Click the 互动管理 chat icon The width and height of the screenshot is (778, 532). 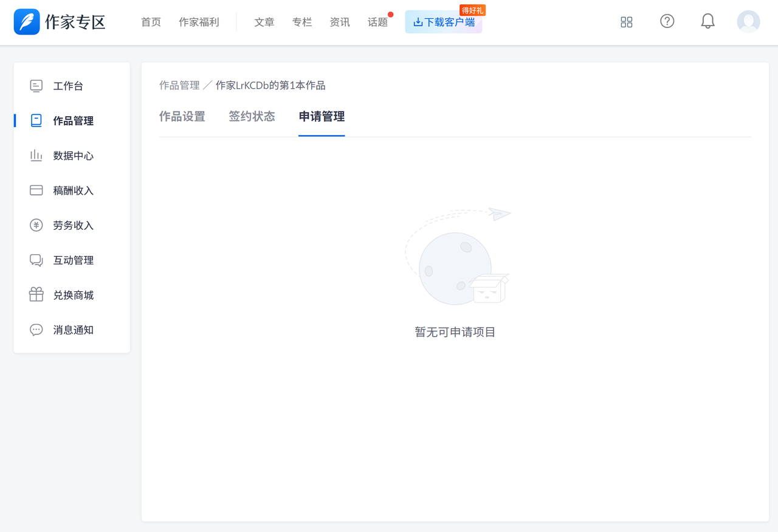[36, 260]
